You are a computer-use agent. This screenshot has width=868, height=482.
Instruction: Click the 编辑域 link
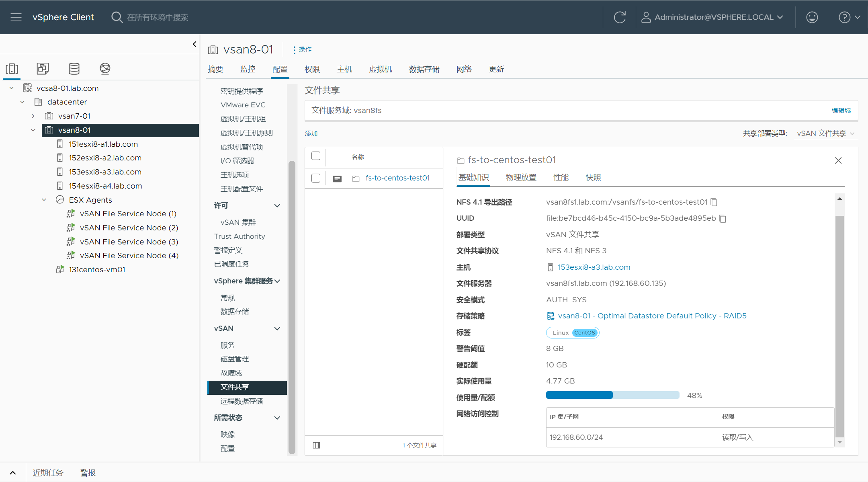(841, 110)
